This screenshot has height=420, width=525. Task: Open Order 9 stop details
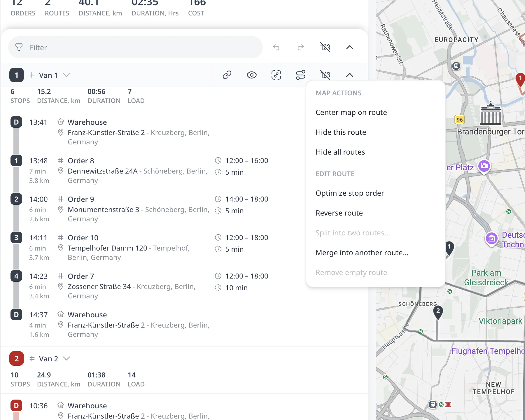point(81,199)
